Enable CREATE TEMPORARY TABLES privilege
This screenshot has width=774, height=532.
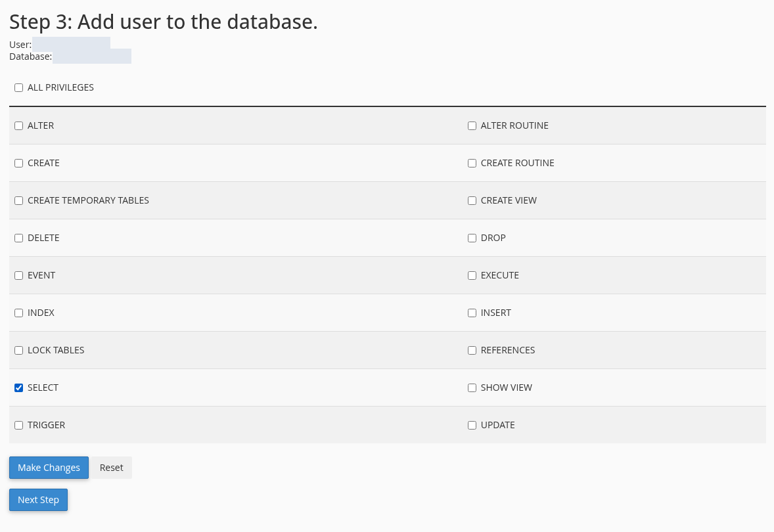(x=19, y=201)
